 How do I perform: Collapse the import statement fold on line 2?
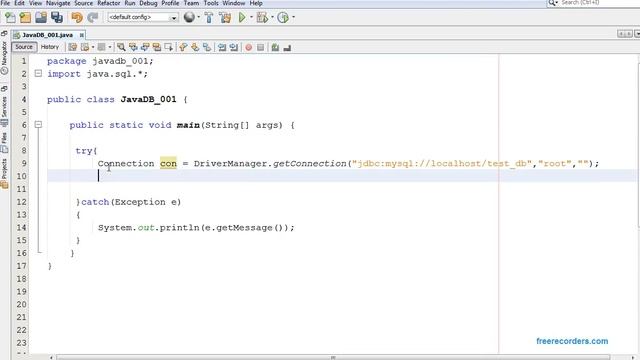38,73
